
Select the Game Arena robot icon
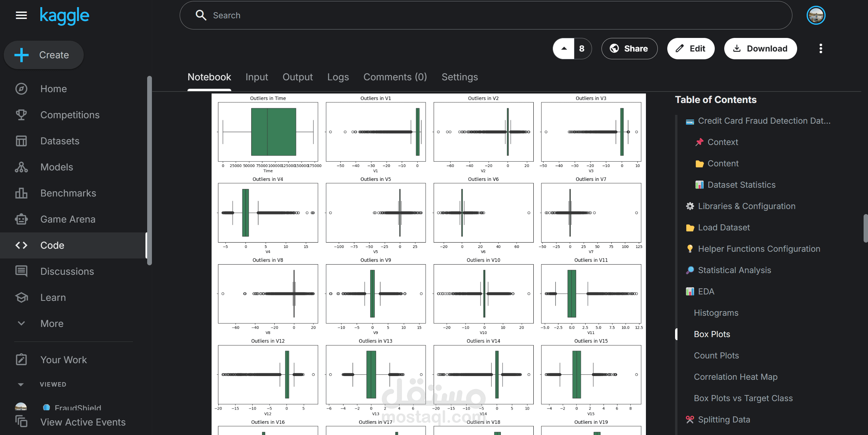pyautogui.click(x=21, y=219)
